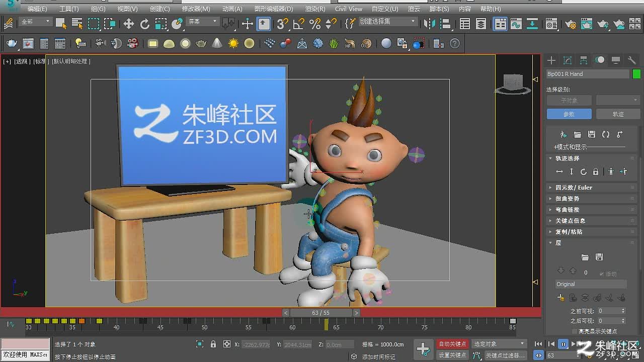Open the 选定对象 key filter dropdown
Screen dimensions: 644x362
tap(499, 344)
